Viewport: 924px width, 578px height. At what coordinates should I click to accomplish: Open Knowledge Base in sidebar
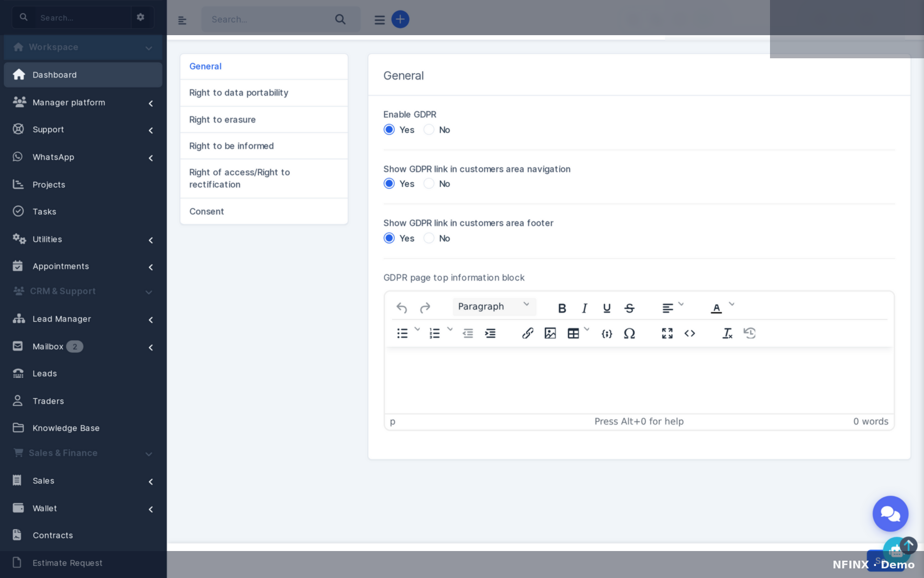click(x=83, y=428)
